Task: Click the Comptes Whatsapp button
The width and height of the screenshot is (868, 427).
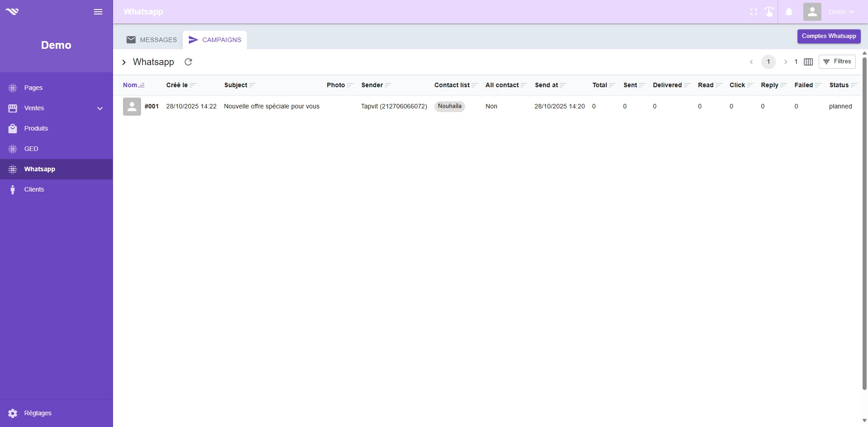Action: [x=828, y=36]
